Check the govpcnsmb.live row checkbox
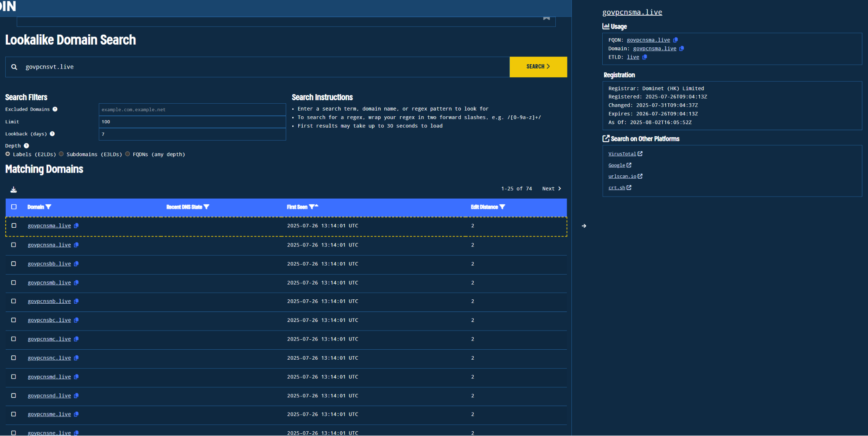The image size is (868, 436). 14,283
